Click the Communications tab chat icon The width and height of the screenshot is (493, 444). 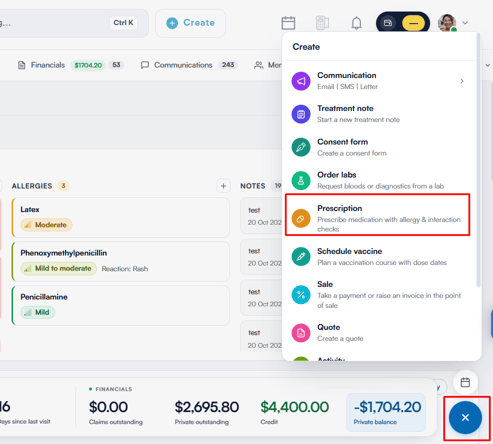point(145,65)
